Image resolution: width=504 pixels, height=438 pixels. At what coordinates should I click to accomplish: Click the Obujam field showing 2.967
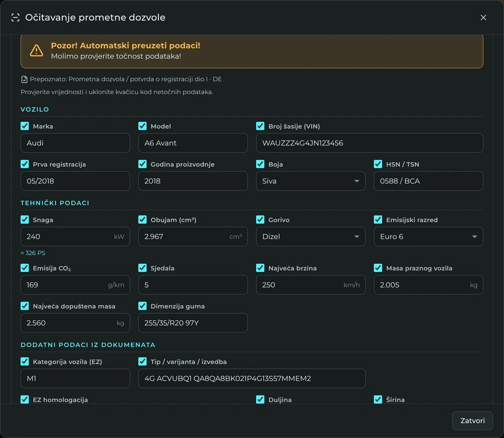pyautogui.click(x=193, y=236)
